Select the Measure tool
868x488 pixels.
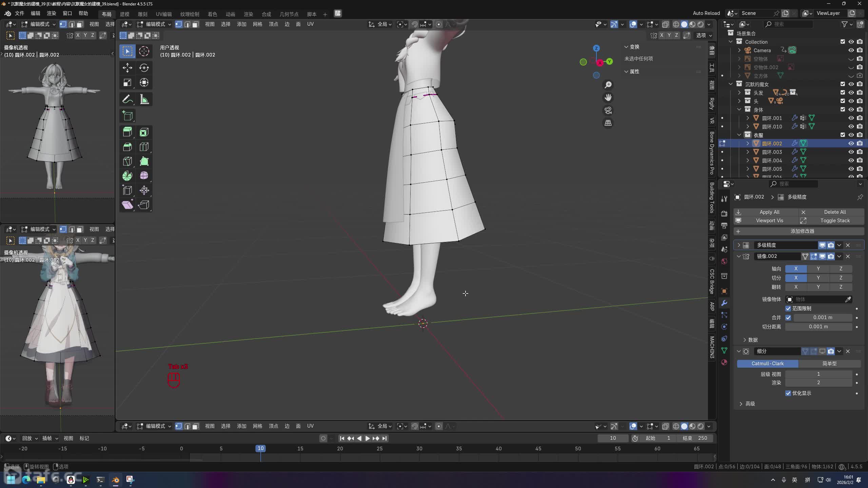pos(144,100)
